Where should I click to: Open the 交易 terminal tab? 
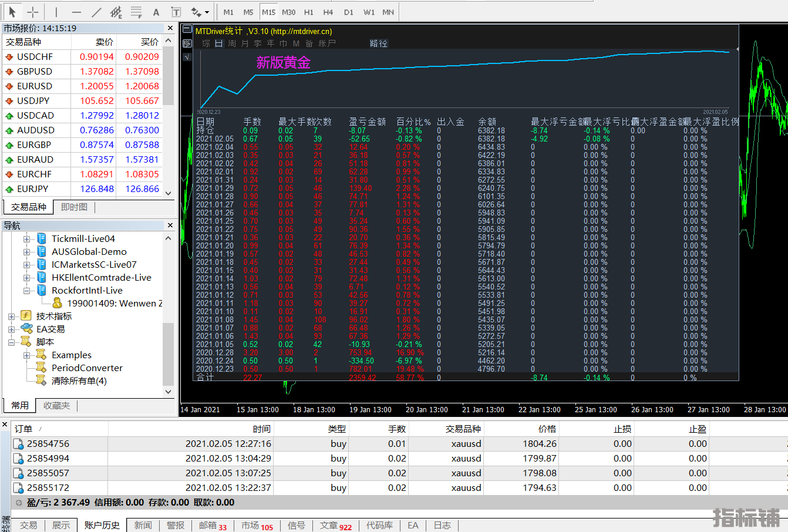pyautogui.click(x=28, y=526)
